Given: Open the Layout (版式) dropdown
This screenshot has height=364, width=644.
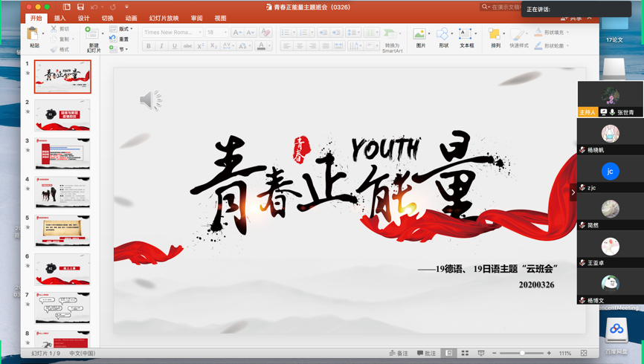Looking at the screenshot, I should [122, 29].
